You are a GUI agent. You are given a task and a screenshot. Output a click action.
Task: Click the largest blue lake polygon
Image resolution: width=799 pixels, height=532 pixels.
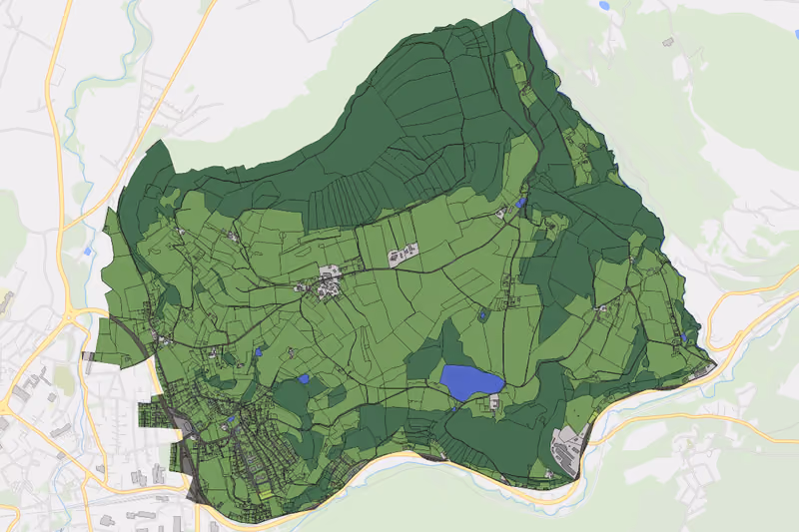[470, 383]
